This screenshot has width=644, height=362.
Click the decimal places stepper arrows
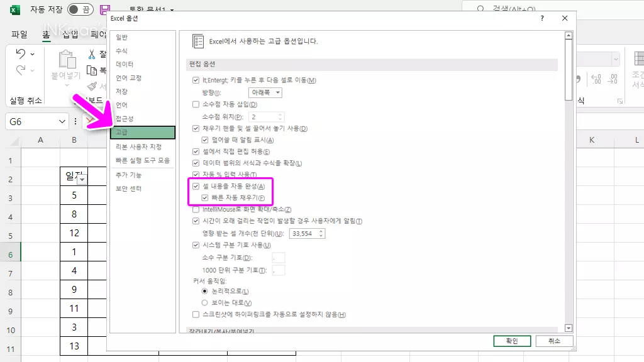pos(280,116)
